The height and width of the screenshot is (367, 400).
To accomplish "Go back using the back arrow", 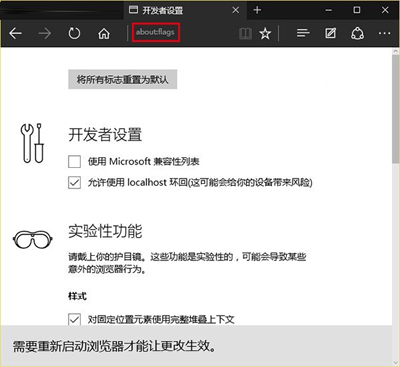I will (15, 33).
